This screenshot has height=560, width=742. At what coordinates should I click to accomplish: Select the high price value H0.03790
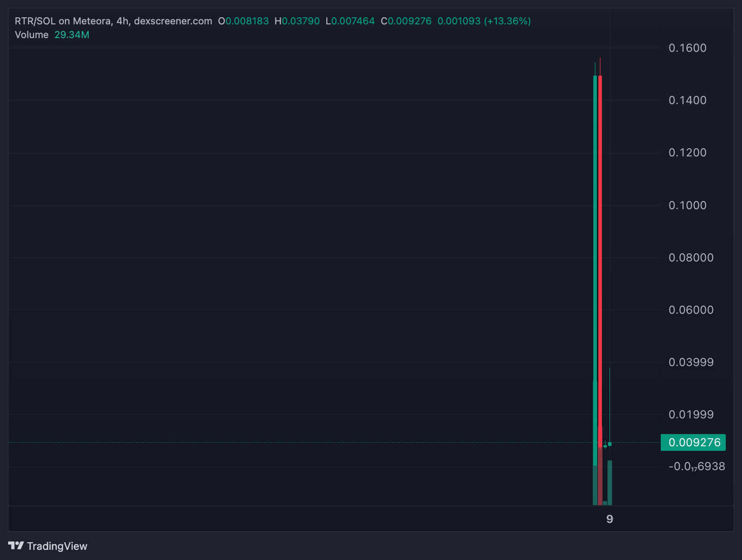pos(297,21)
